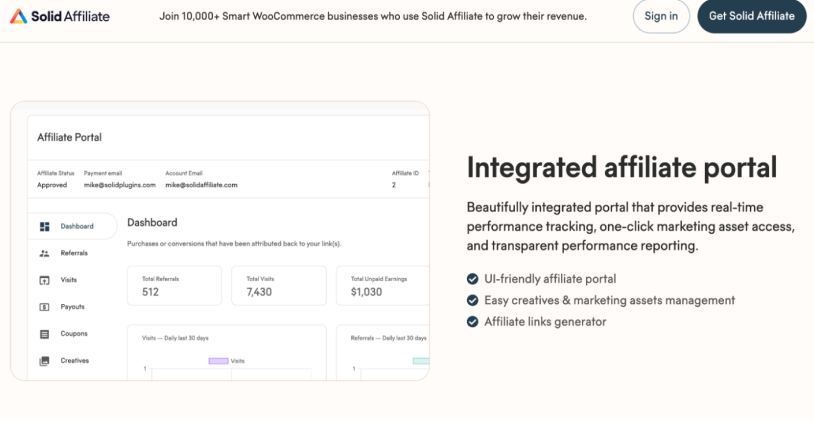This screenshot has width=814, height=421.
Task: Click the Solid Affiliate brand name text
Action: coord(71,16)
